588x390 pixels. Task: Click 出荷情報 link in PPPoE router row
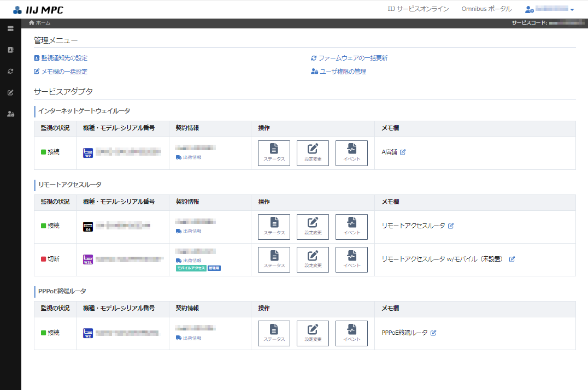click(x=191, y=338)
